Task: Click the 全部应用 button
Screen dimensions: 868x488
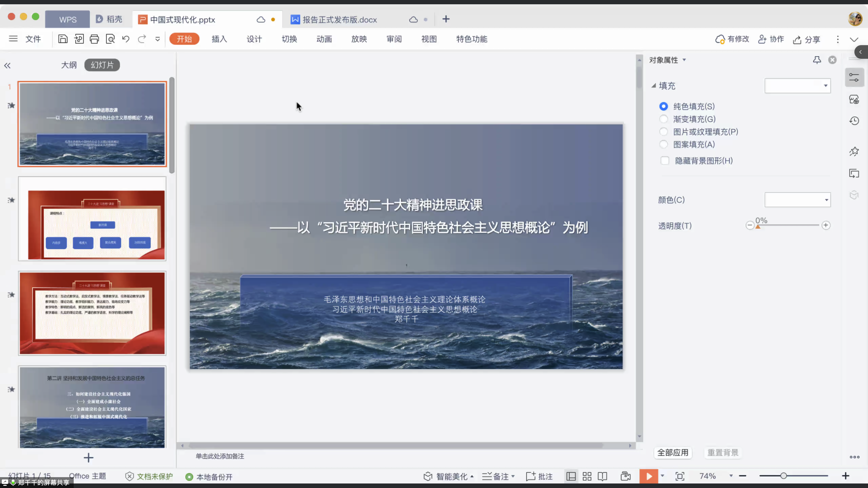Action: [x=672, y=453]
